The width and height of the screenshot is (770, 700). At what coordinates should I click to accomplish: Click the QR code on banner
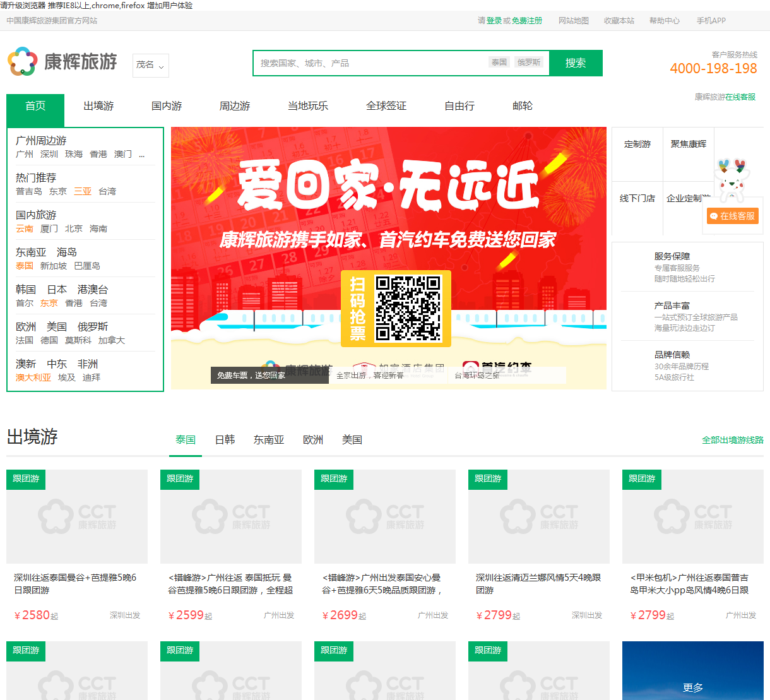pos(408,309)
